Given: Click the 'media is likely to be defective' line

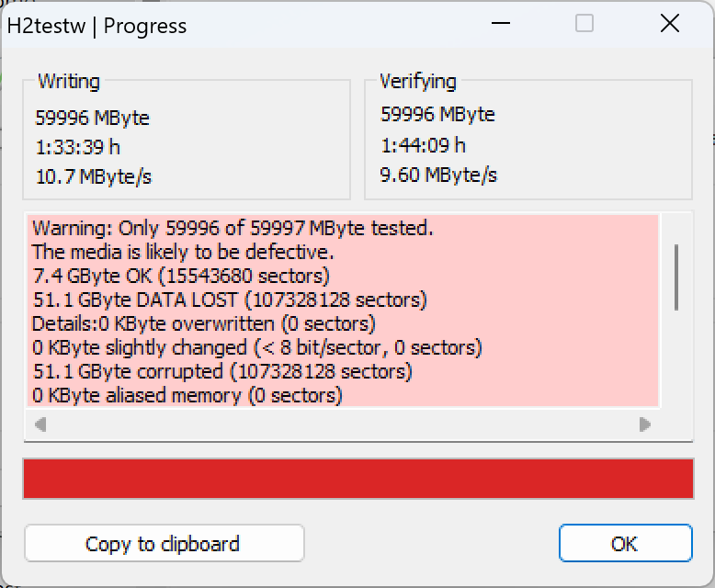Looking at the screenshot, I should [x=183, y=252].
